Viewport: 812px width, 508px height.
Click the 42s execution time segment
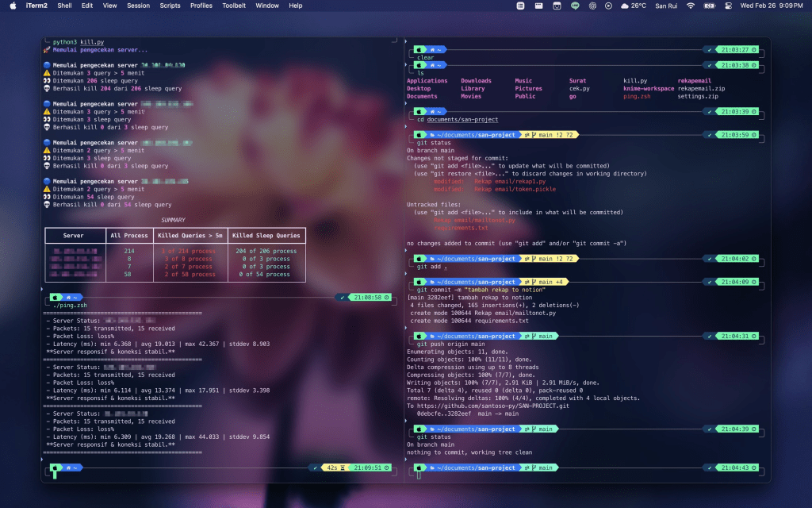click(x=332, y=468)
